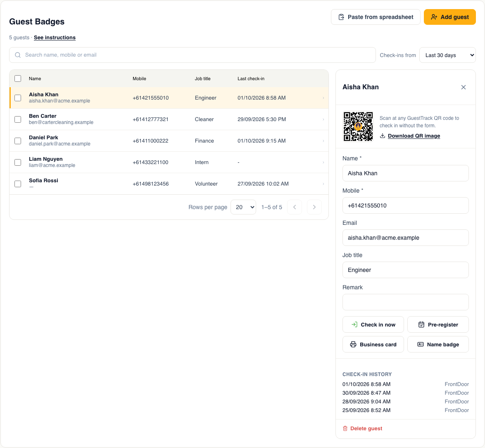Open the See instructions link
The height and width of the screenshot is (448, 485).
click(x=55, y=38)
